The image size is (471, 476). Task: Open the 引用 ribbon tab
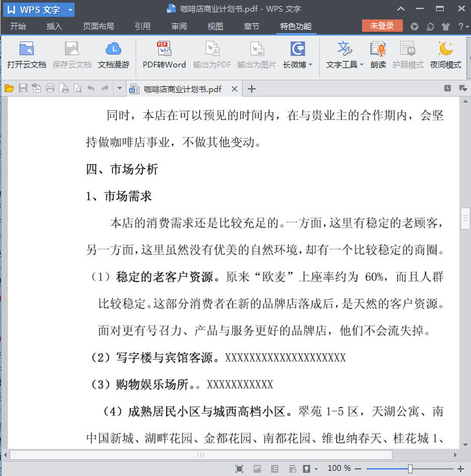[x=143, y=27]
